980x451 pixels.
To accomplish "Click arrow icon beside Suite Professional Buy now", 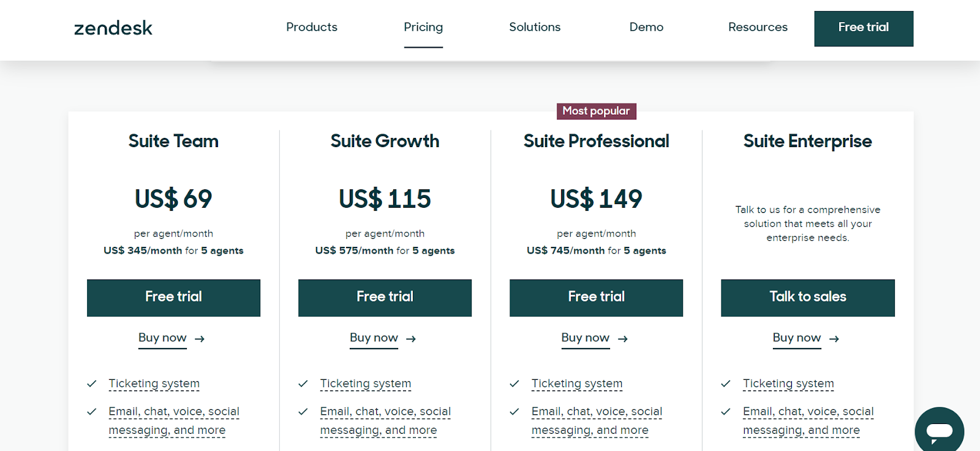I will 623,339.
